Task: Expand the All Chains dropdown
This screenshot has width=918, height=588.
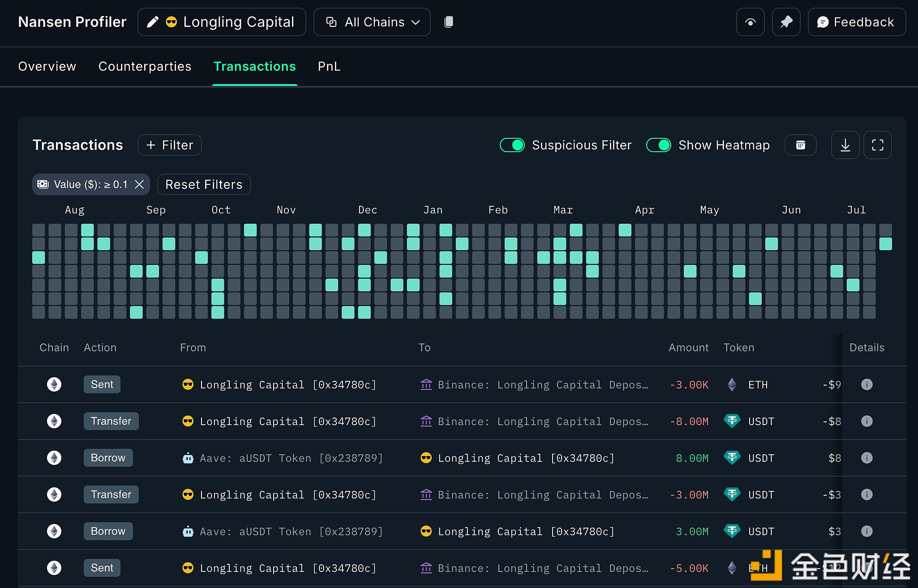Action: (x=372, y=22)
